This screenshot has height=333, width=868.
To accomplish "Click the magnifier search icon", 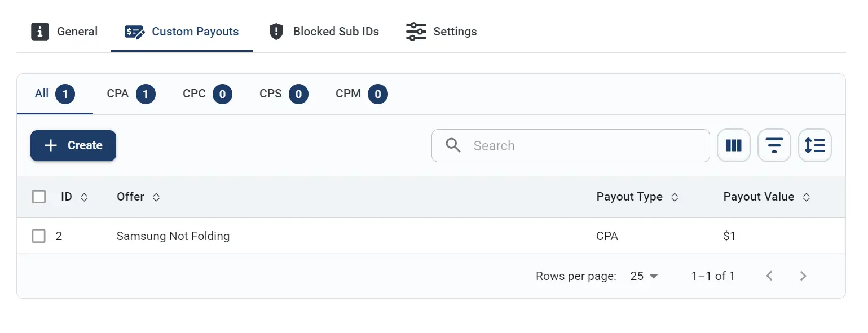I will [453, 145].
